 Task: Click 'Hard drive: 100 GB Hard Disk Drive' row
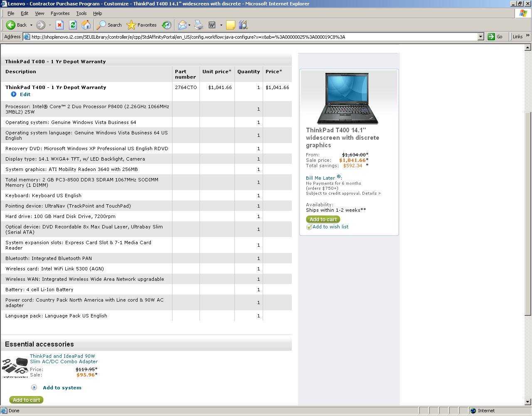click(146, 216)
